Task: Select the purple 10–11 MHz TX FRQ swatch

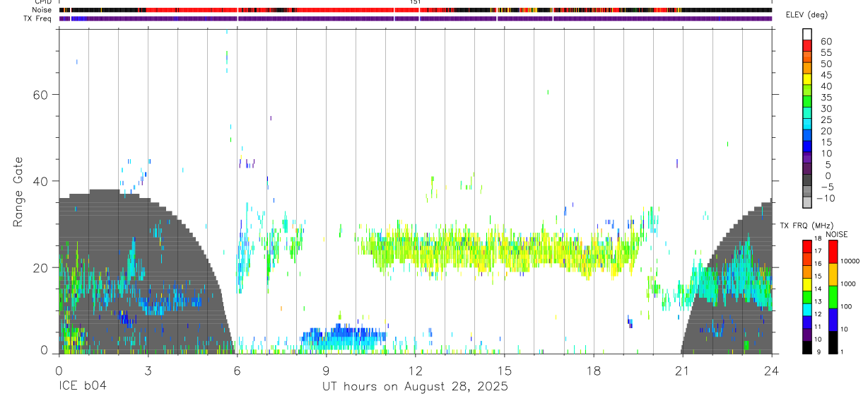Action: 807,334
